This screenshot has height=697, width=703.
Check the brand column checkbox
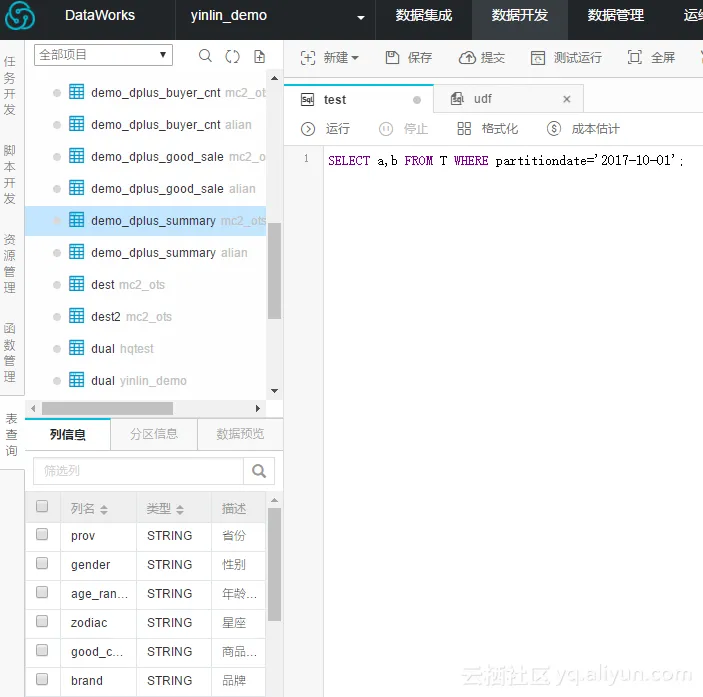coord(42,680)
